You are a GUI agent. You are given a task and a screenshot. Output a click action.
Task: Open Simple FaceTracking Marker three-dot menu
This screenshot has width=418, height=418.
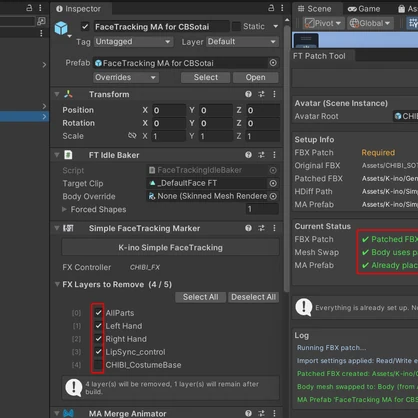coord(274,228)
